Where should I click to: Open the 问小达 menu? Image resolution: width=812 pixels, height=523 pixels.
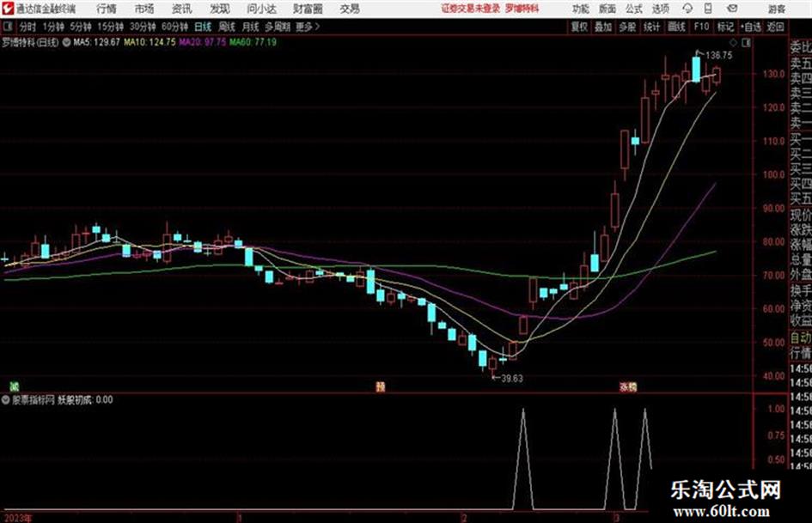click(x=261, y=9)
